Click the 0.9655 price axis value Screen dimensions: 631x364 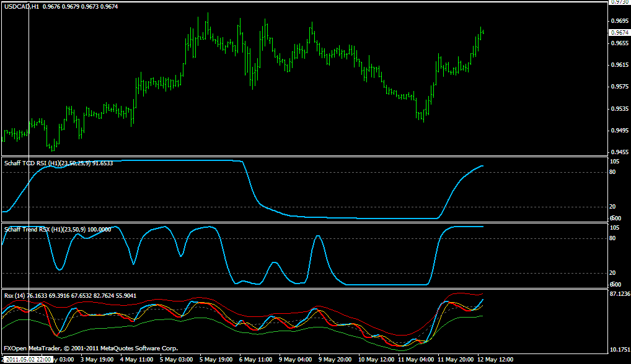[620, 43]
